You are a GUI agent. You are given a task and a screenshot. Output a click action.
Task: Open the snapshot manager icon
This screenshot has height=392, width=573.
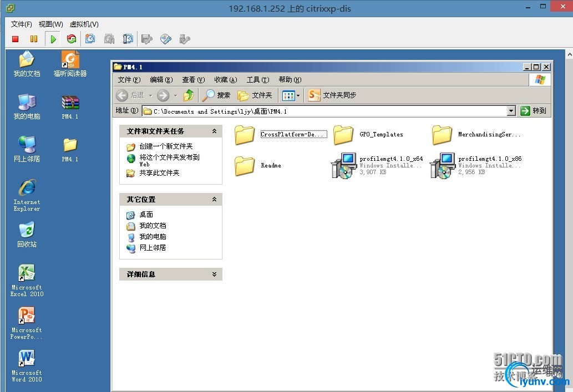(128, 39)
